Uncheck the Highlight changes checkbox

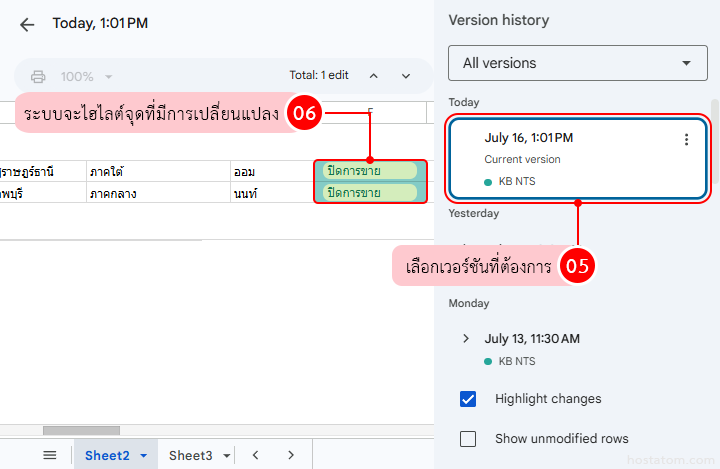[x=468, y=399]
